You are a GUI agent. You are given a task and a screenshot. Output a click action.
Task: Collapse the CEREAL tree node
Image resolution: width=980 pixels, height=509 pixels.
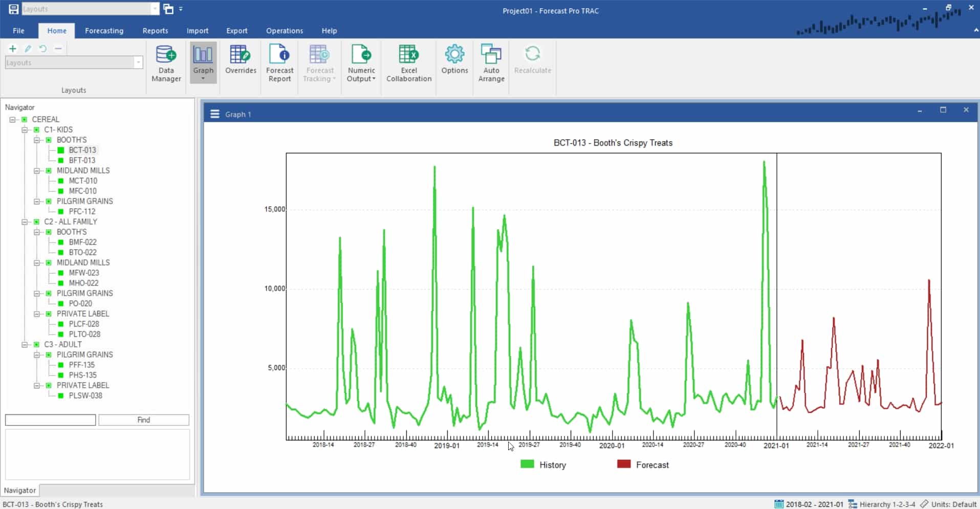point(13,120)
